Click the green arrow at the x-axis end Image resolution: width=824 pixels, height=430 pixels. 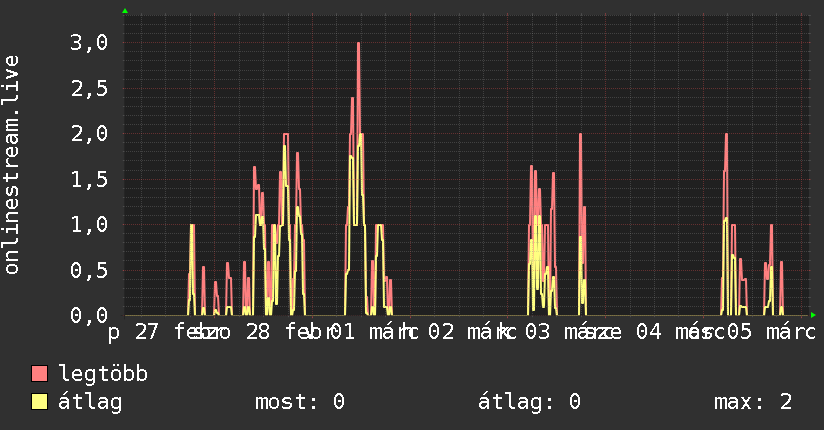point(813,315)
